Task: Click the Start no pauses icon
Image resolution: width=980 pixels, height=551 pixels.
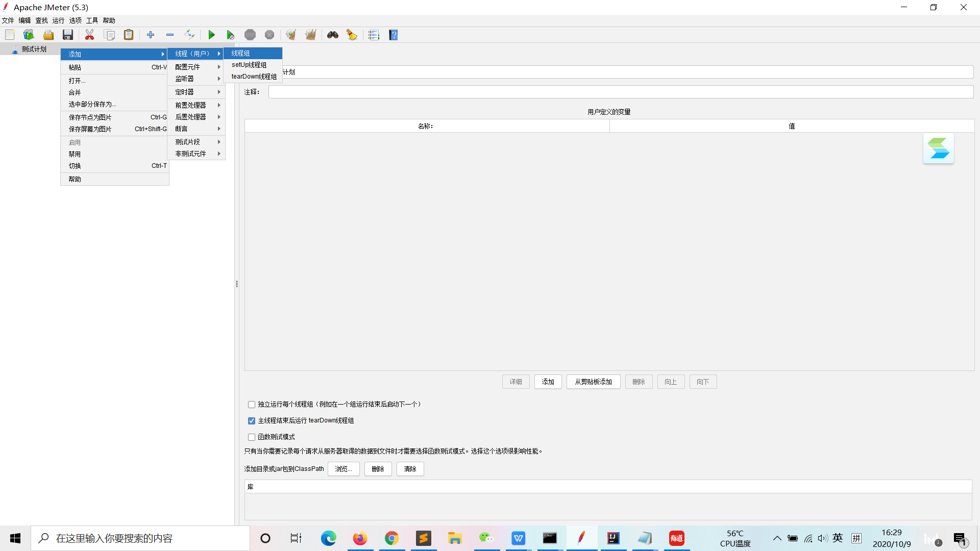Action: 231,35
